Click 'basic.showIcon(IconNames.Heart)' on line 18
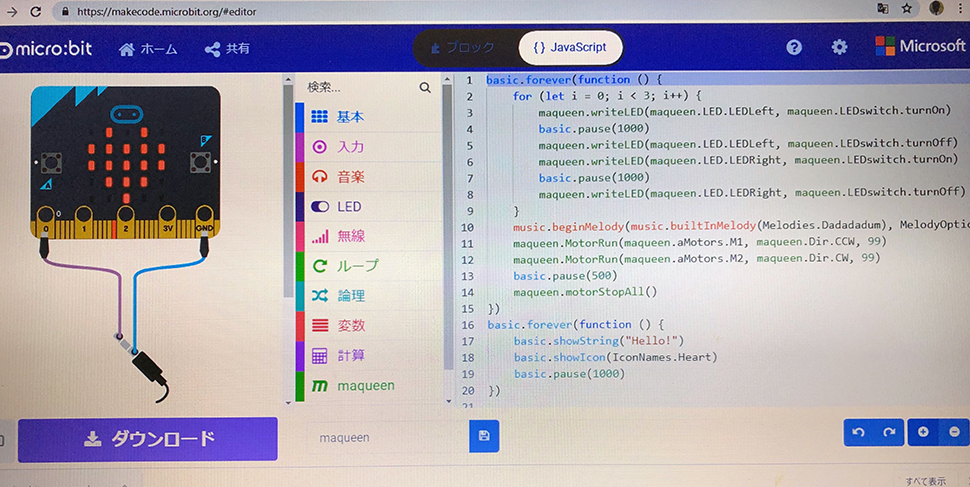The width and height of the screenshot is (970, 487). pos(615,358)
